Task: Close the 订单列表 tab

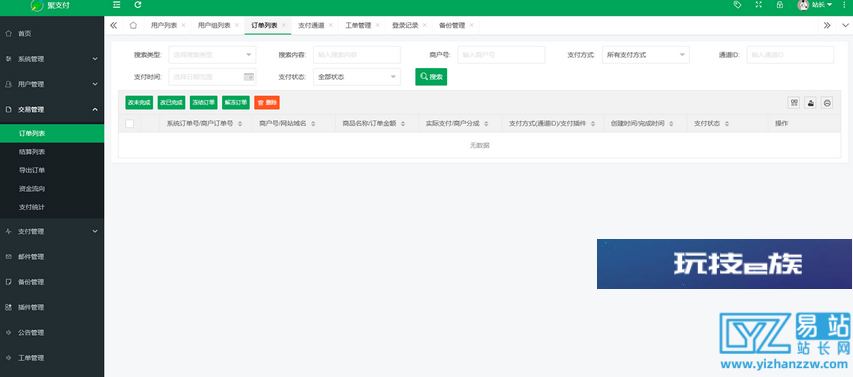Action: (x=284, y=26)
